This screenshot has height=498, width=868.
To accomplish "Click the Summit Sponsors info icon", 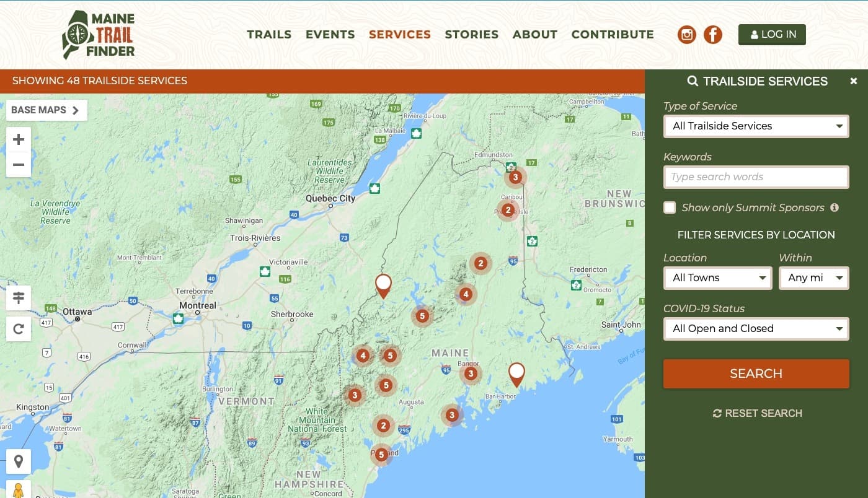I will tap(835, 207).
